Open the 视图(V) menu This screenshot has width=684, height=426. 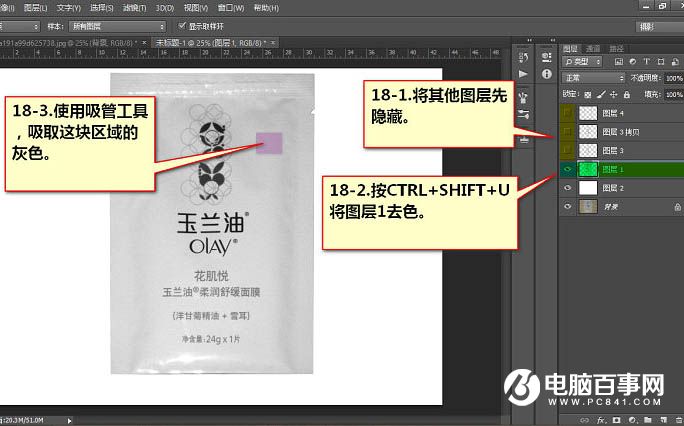[x=195, y=8]
